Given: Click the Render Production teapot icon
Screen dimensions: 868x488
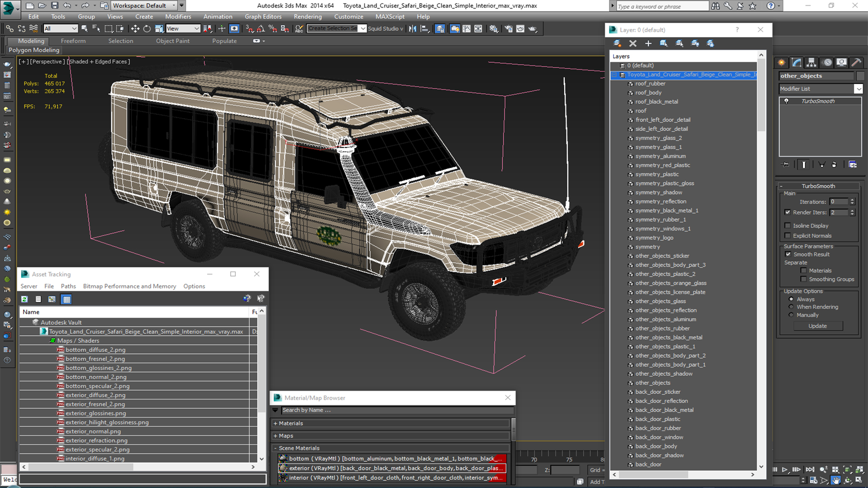Looking at the screenshot, I should [x=533, y=28].
